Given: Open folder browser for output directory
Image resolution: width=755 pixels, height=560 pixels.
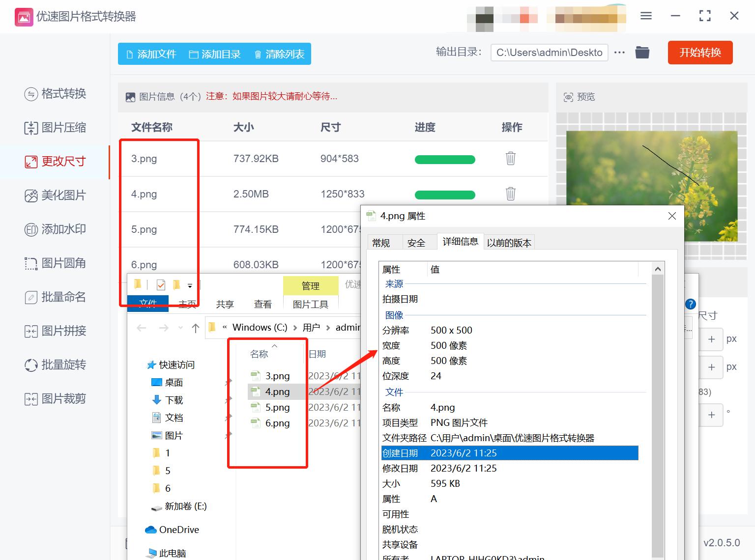Looking at the screenshot, I should pyautogui.click(x=642, y=52).
